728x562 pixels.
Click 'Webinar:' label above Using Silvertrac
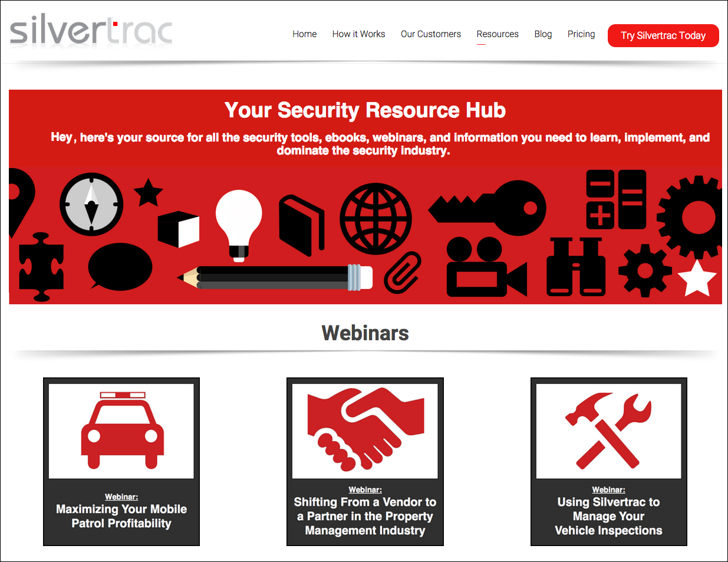pos(608,490)
